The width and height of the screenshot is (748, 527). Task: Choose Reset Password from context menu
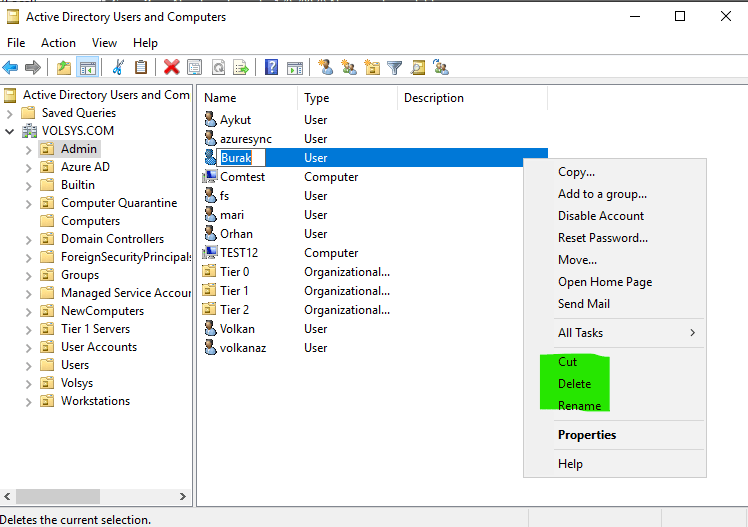tap(602, 238)
